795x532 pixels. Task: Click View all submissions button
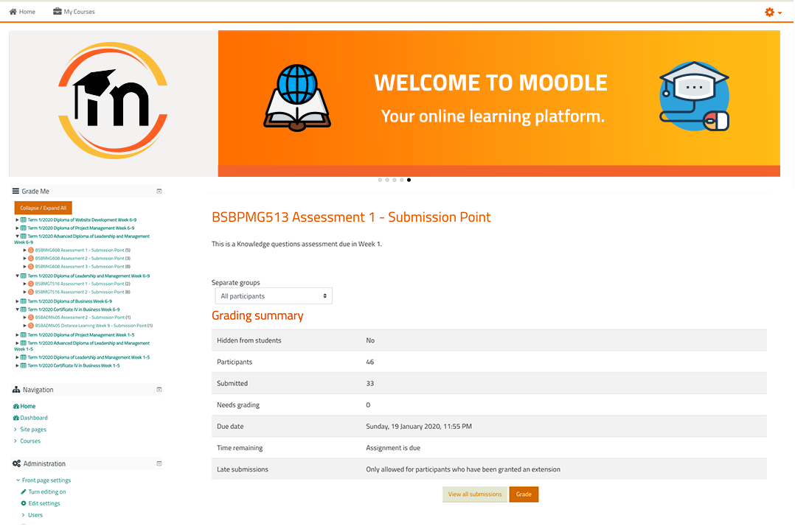(x=475, y=494)
